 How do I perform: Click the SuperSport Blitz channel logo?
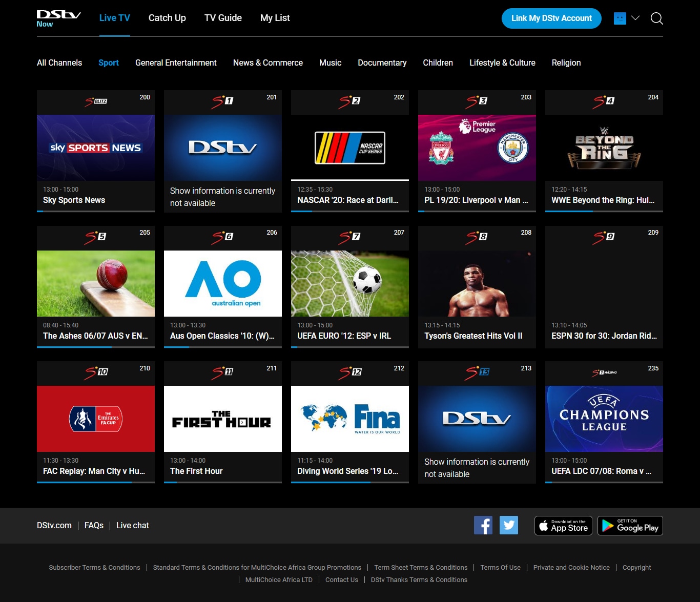point(96,101)
